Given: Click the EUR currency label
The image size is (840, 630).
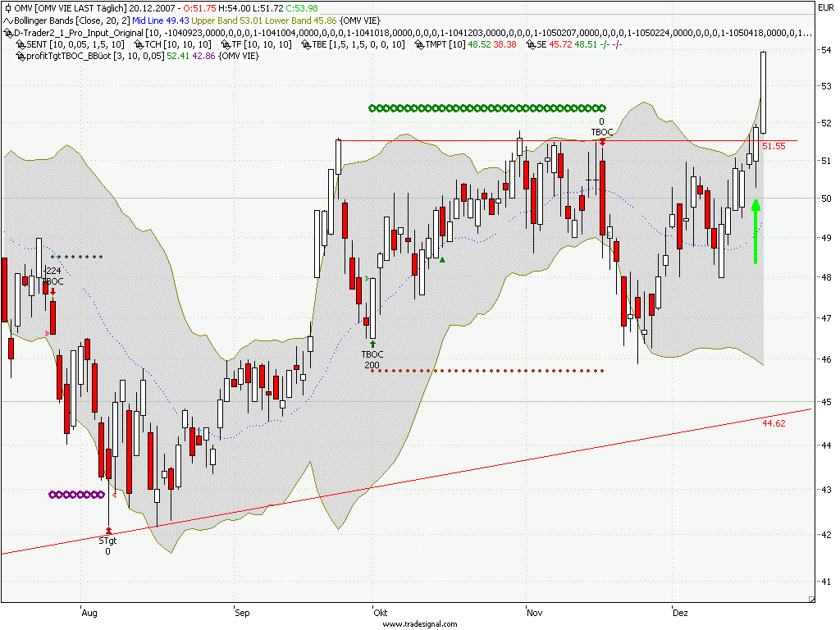Looking at the screenshot, I should tap(825, 7).
